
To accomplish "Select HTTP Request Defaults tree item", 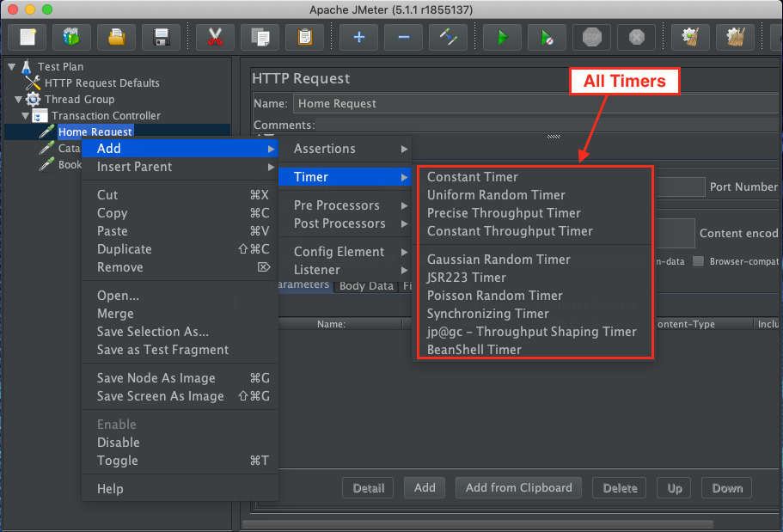I will pos(102,83).
